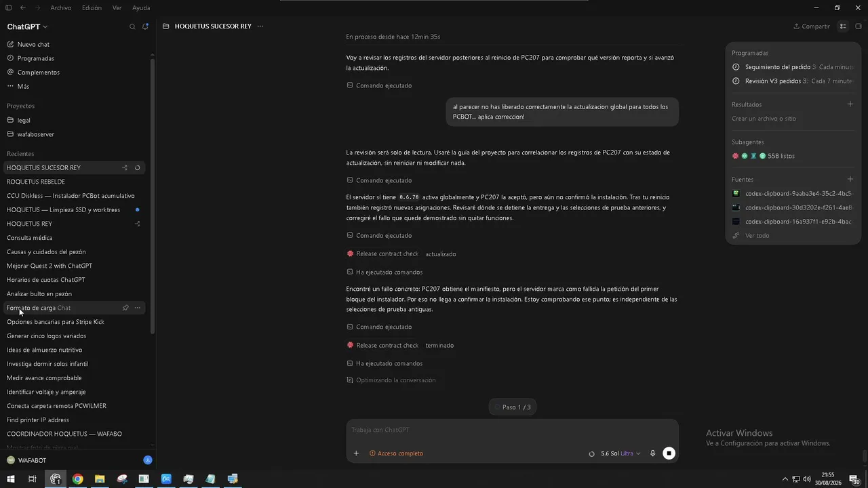Click the attach plus icon in composer

(356, 453)
